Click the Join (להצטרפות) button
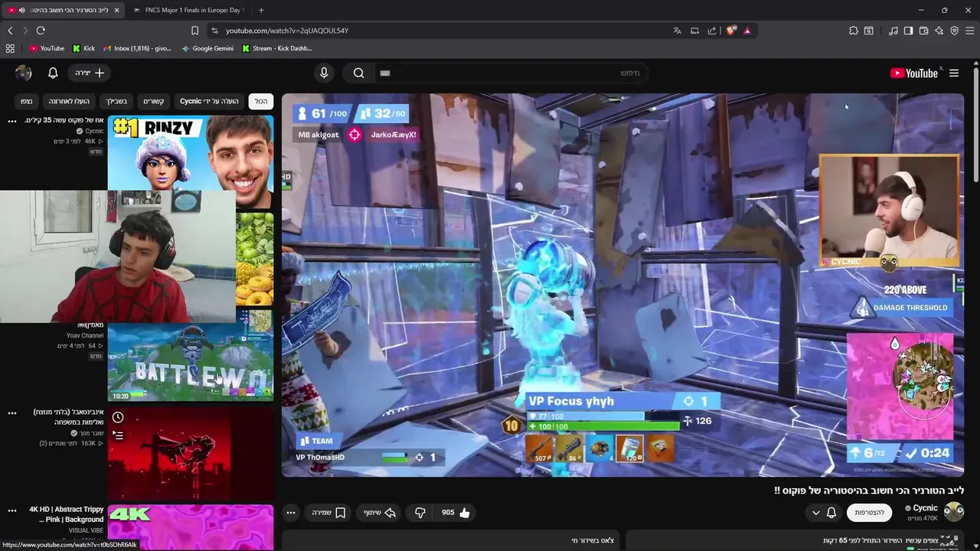 pyautogui.click(x=869, y=513)
